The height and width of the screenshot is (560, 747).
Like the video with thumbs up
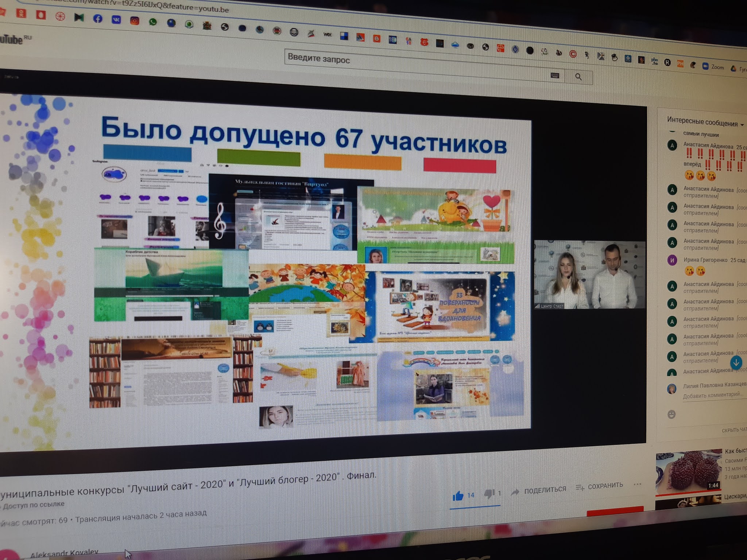click(x=458, y=495)
